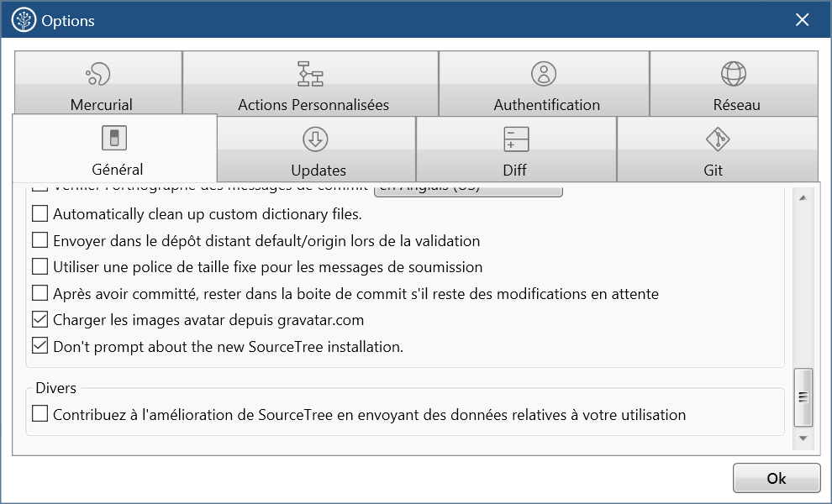Click the Mercurial tab icon
Image resolution: width=832 pixels, height=504 pixels.
98,74
